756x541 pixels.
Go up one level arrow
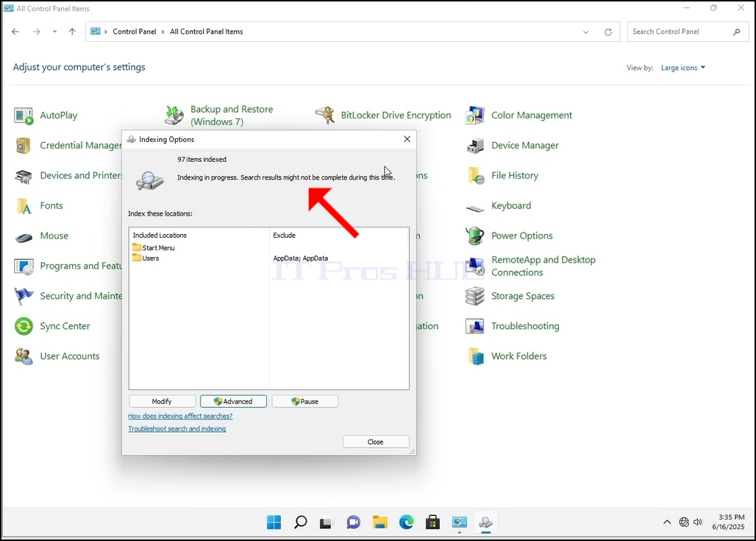pyautogui.click(x=72, y=32)
